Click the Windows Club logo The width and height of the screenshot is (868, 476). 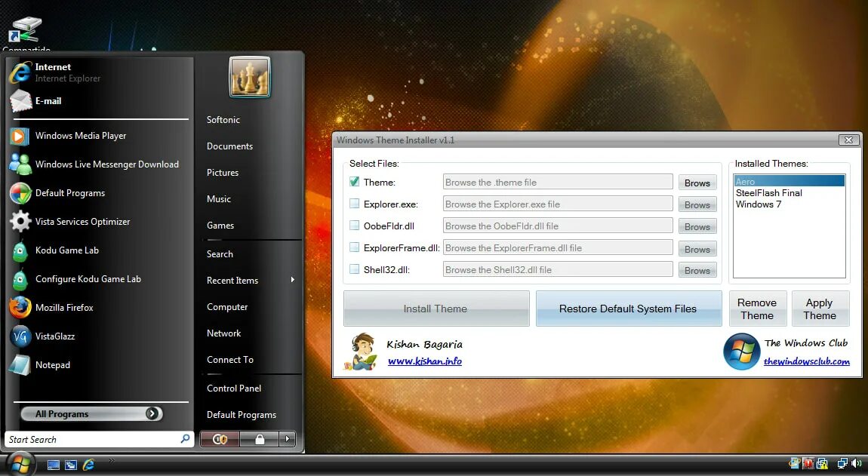click(741, 352)
